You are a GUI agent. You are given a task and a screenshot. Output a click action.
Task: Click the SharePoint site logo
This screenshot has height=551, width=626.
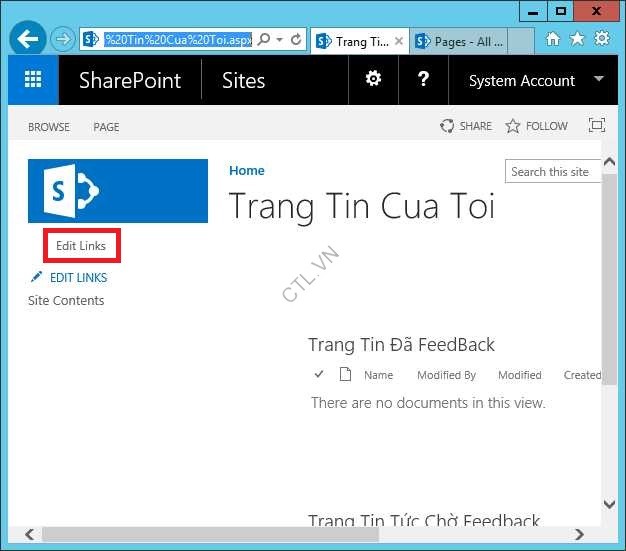118,190
